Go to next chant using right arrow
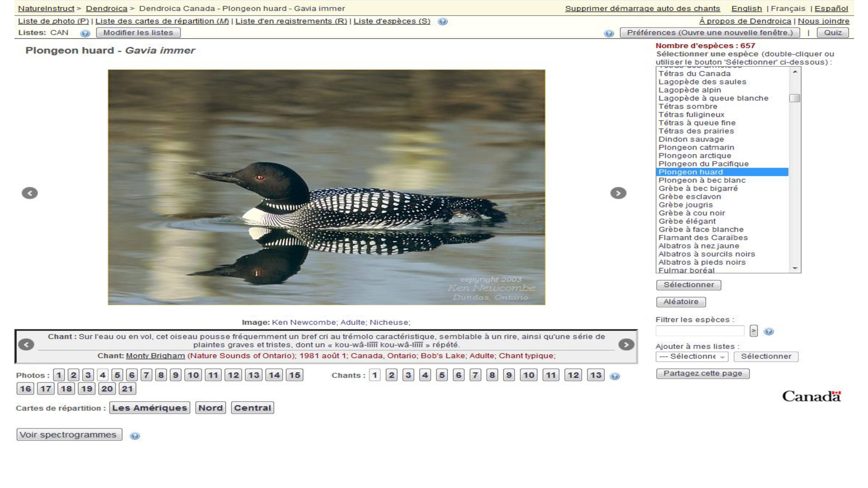 (626, 345)
